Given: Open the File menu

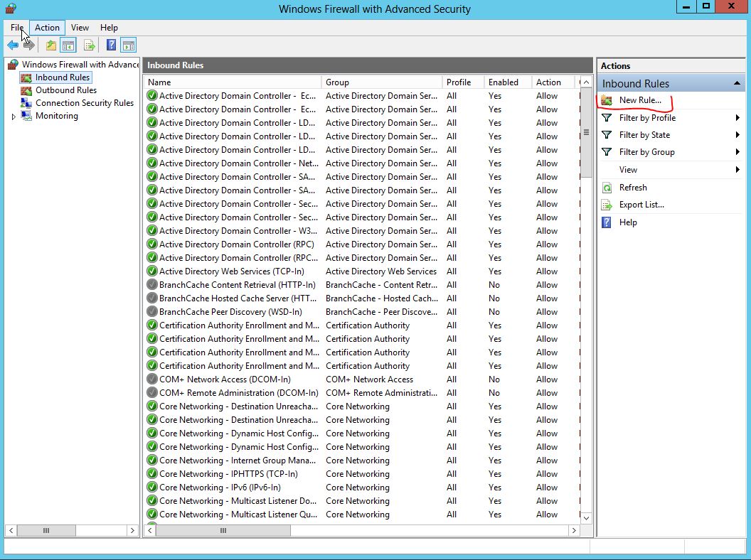Looking at the screenshot, I should pos(17,28).
